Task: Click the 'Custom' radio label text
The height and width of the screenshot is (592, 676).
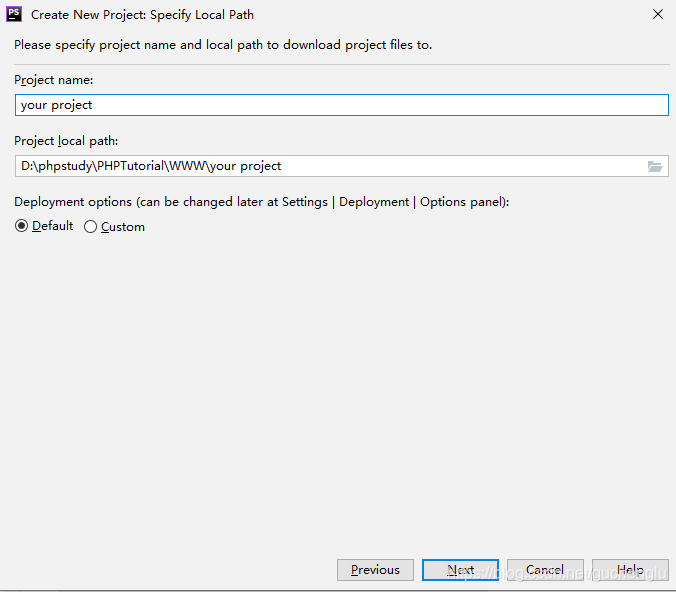Action: (x=123, y=227)
